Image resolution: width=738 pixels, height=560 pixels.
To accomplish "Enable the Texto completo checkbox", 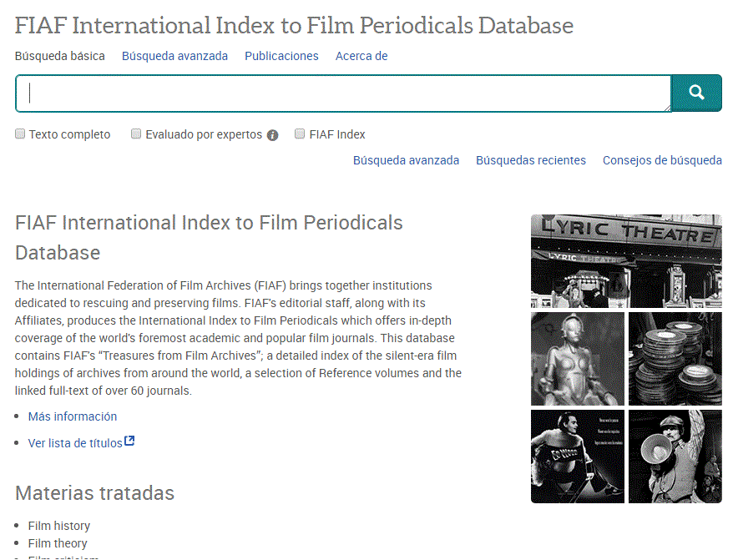I will tap(20, 134).
